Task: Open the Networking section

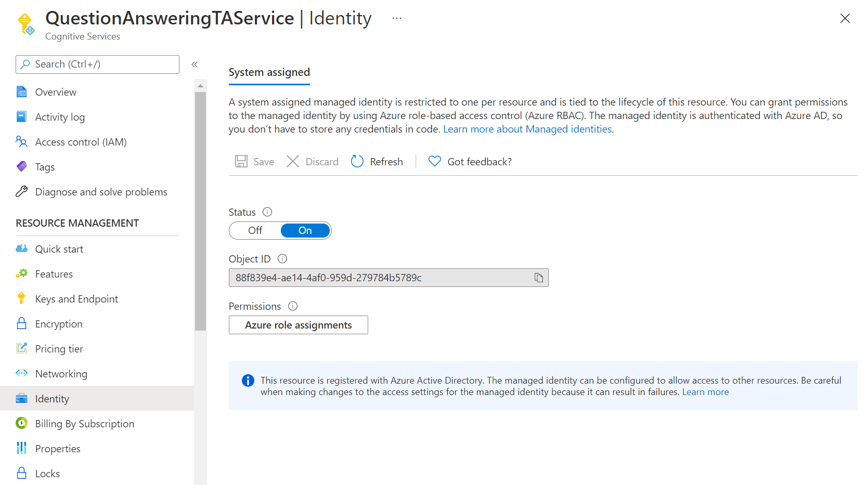Action: point(61,373)
